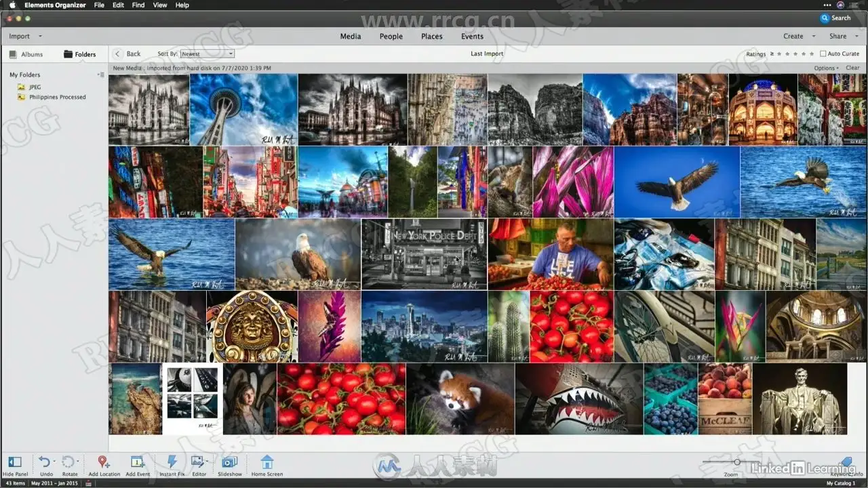This screenshot has width=868, height=488.
Task: Select the bald eagle on blue sky thumbnail
Action: click(x=677, y=182)
